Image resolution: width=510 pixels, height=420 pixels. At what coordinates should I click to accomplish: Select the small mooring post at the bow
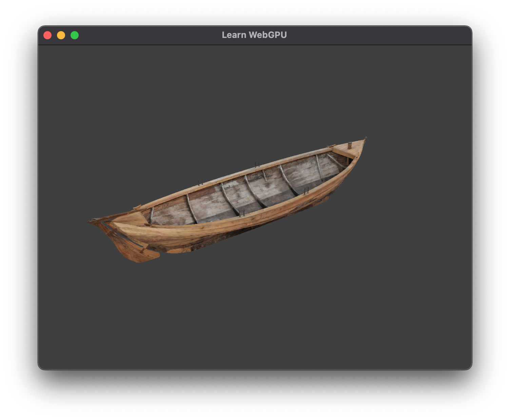(x=350, y=146)
